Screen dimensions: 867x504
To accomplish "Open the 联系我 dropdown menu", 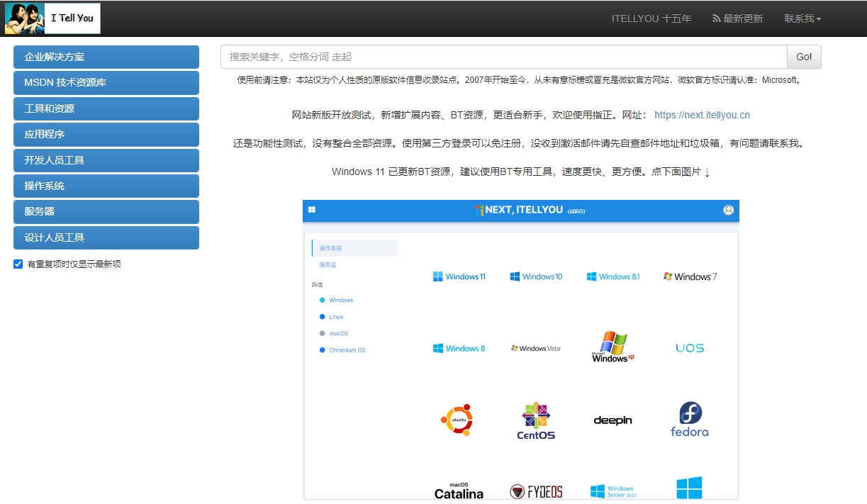I will click(x=802, y=18).
